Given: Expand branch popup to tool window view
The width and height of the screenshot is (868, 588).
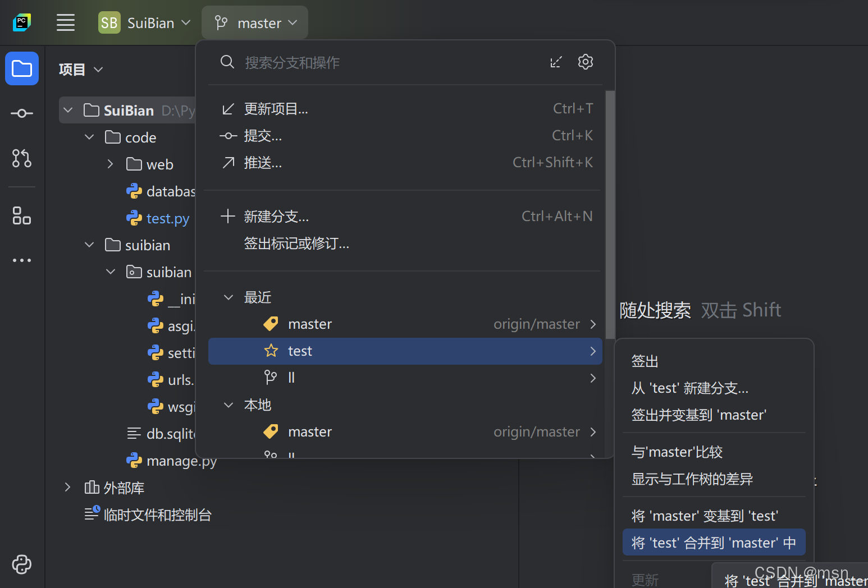Looking at the screenshot, I should click(x=556, y=62).
